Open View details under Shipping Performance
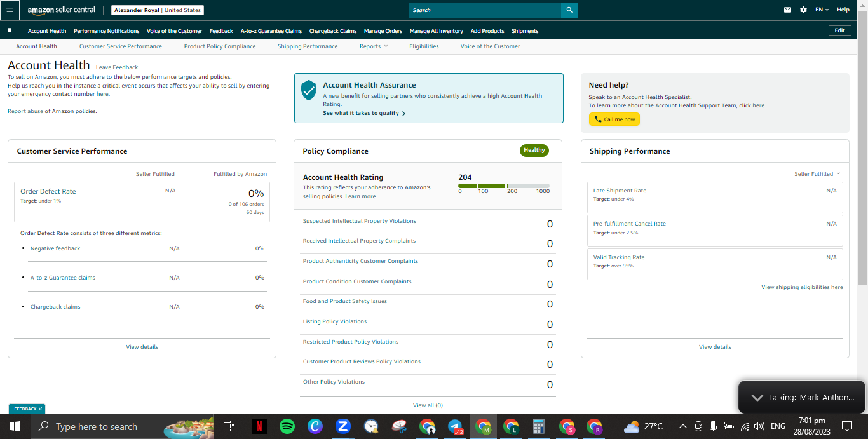 coord(715,347)
